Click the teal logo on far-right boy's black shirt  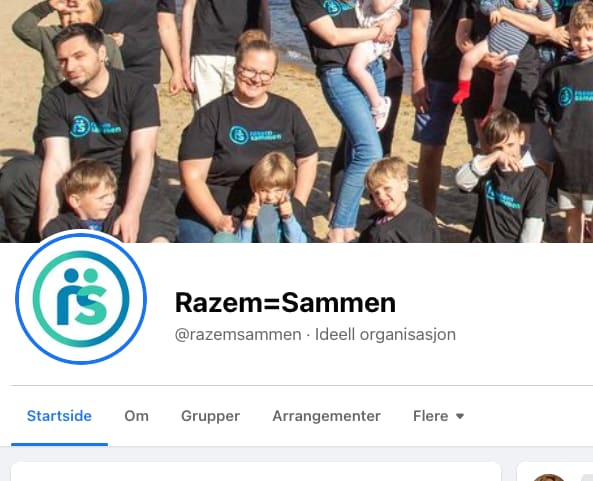[575, 96]
